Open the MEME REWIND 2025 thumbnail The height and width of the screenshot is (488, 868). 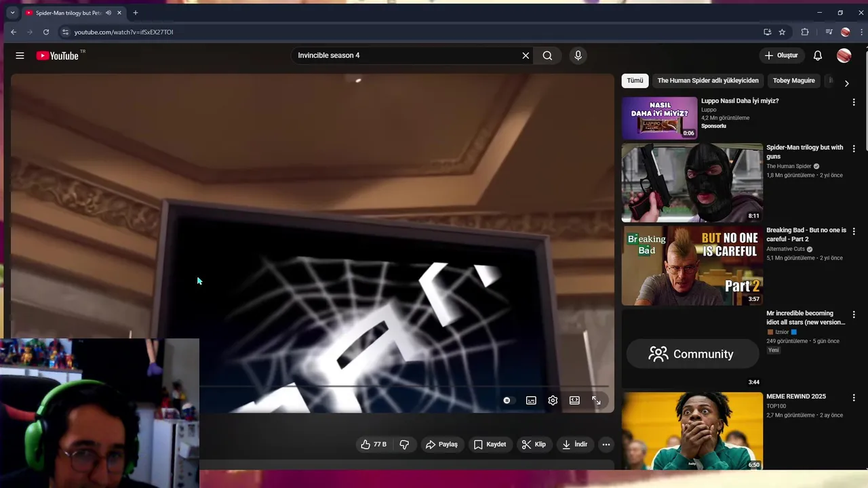point(692,431)
